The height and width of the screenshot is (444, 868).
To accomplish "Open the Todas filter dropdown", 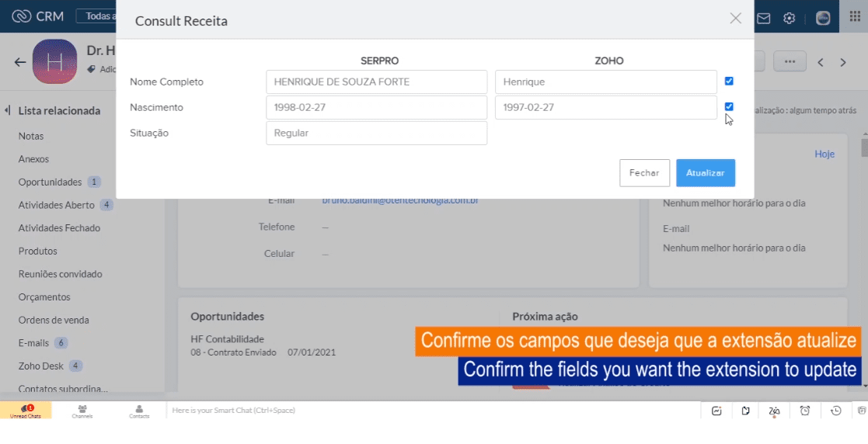I will point(96,16).
